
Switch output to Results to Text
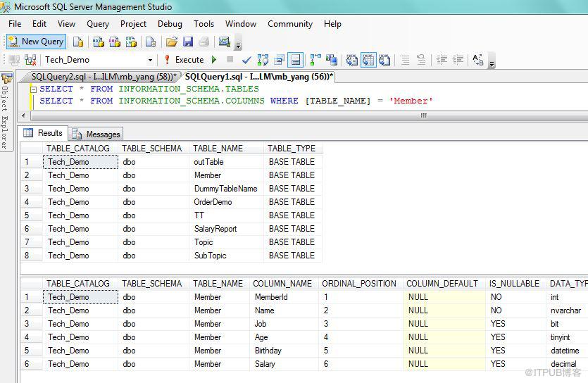(x=352, y=60)
